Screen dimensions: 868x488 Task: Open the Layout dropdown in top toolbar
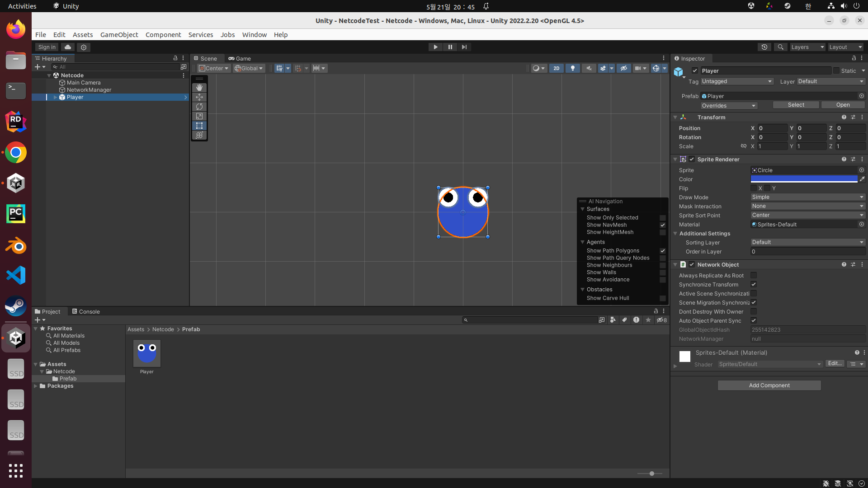tap(846, 47)
